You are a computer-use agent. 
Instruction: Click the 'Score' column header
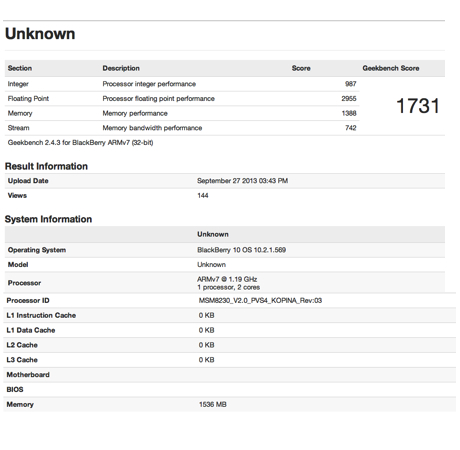pos(301,68)
